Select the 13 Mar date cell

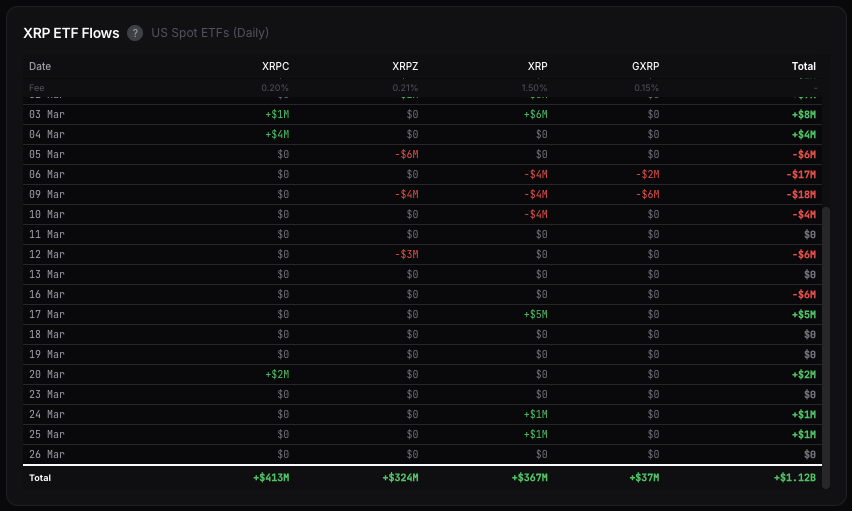click(47, 275)
